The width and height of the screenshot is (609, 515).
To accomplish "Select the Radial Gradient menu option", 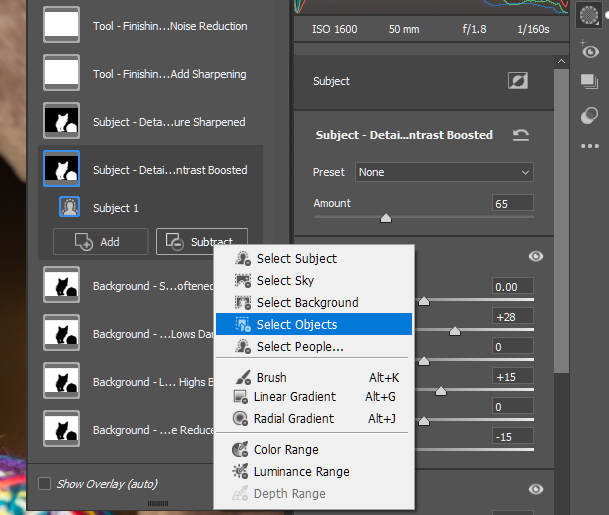I will [x=293, y=419].
